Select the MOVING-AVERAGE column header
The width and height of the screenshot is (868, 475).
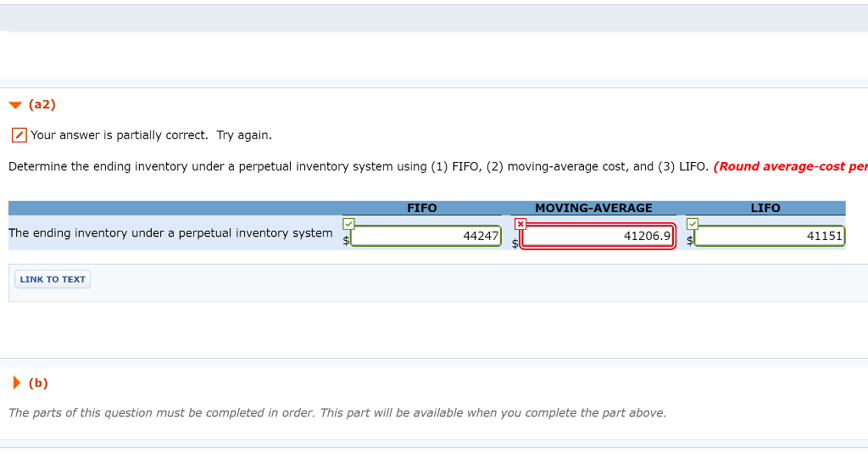[x=593, y=208]
